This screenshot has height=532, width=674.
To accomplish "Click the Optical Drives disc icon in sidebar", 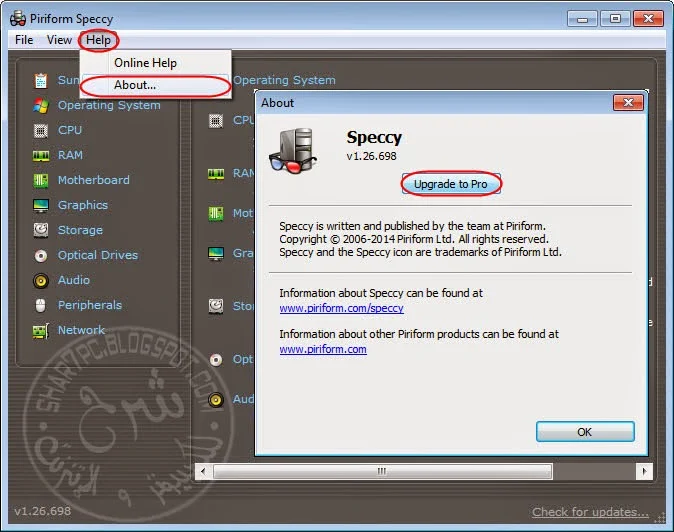I will (41, 256).
